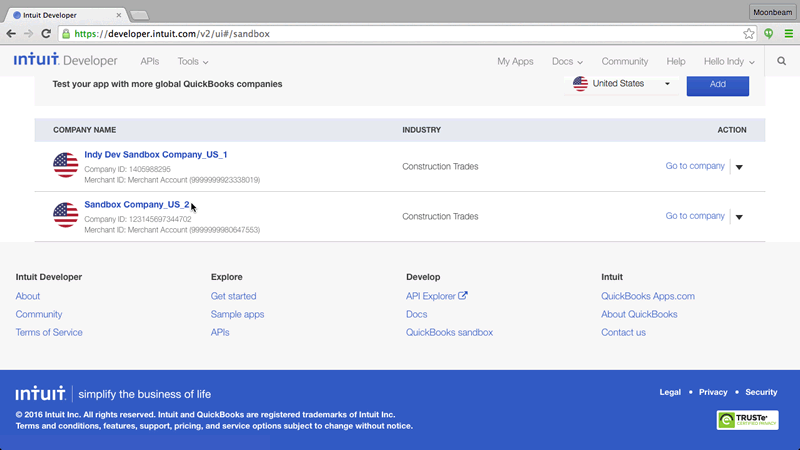Open About footer link
The width and height of the screenshot is (800, 450).
click(28, 296)
